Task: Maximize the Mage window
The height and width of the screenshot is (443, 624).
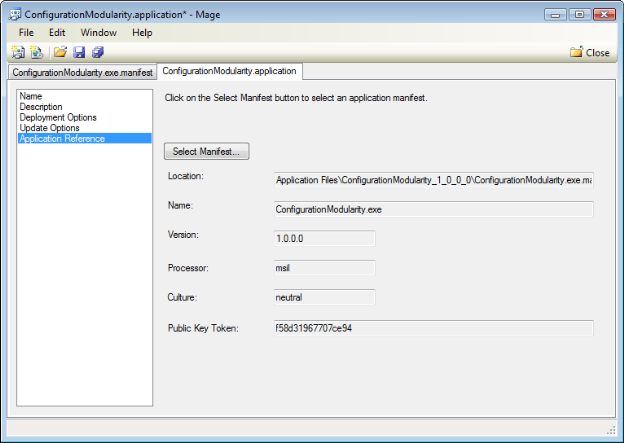Action: coord(579,14)
